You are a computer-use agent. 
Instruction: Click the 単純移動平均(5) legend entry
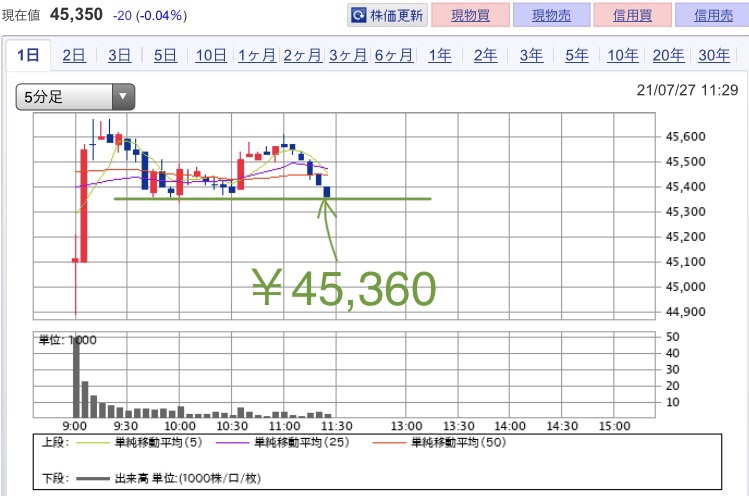139,443
